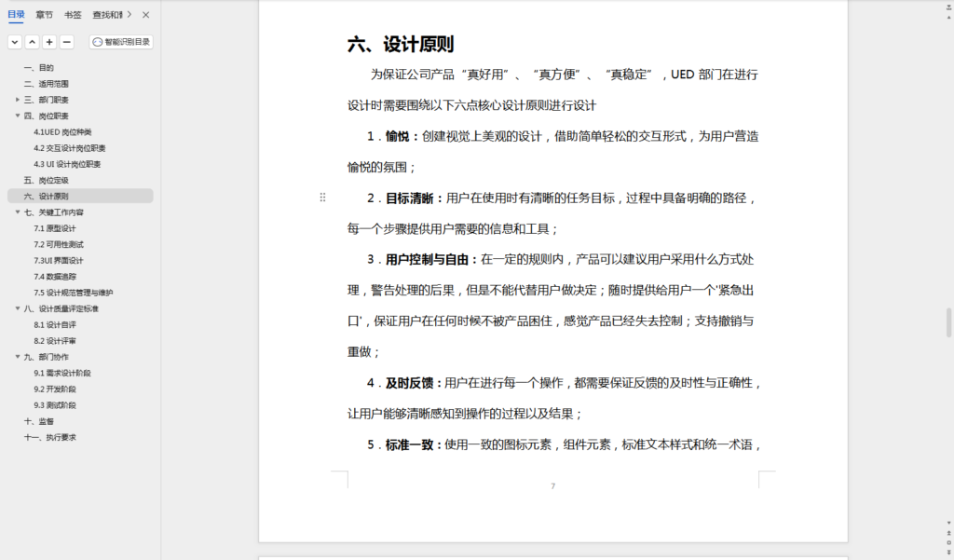Go to 7.4 数据追踪 section
Screen dimensions: 954x560
[55, 277]
